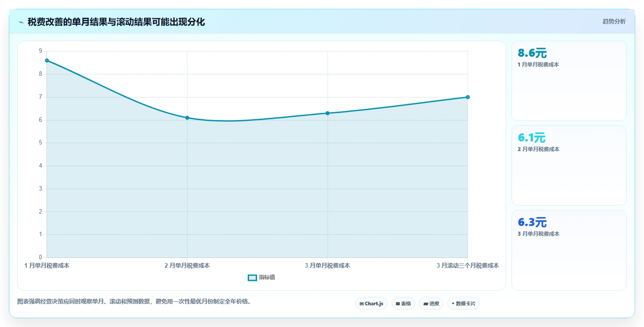Image resolution: width=644 pixels, height=327 pixels.
Task: Click y-axis tick label 0
Action: [40, 257]
